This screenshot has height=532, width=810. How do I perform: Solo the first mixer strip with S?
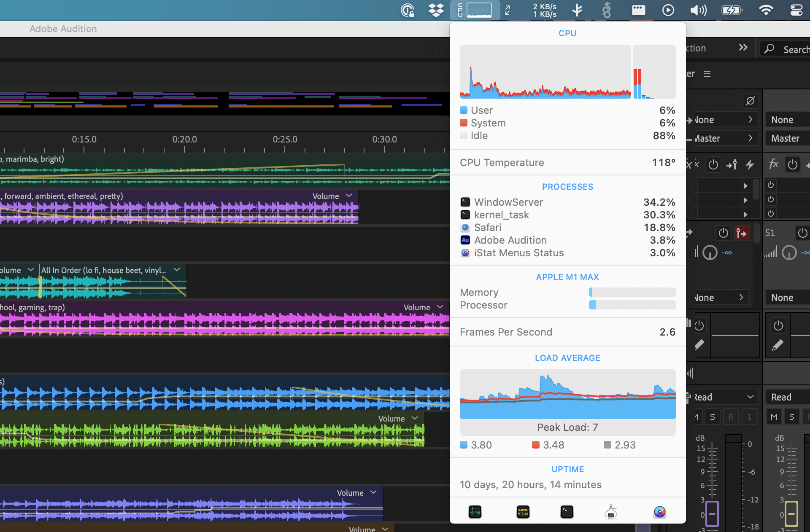(x=713, y=417)
